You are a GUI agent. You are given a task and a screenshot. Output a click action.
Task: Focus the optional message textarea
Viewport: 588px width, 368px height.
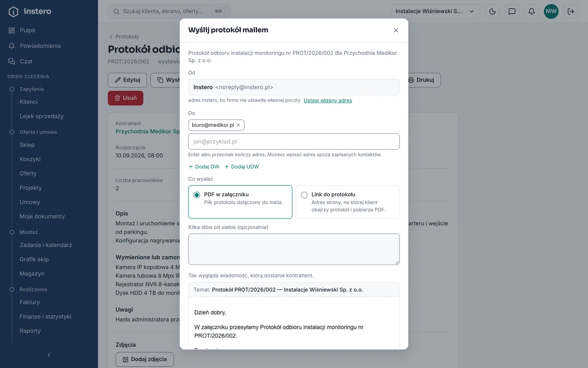point(294,249)
